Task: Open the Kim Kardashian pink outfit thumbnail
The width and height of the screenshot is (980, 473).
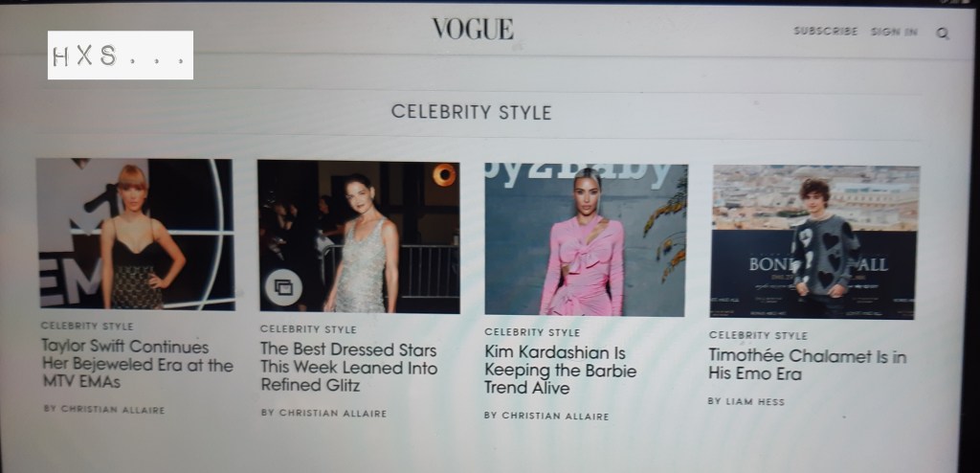Action: point(586,239)
